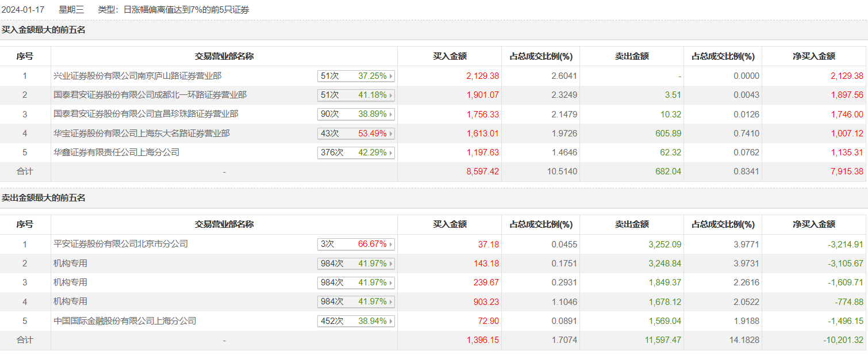Click 买入金额 header in top buy table
The image size is (868, 355).
[450, 56]
